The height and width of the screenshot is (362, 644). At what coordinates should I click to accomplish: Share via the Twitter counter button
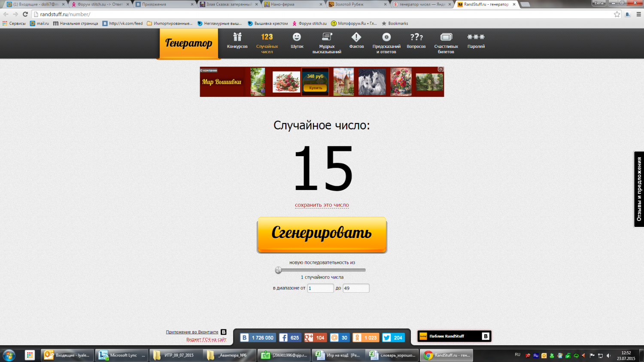393,338
